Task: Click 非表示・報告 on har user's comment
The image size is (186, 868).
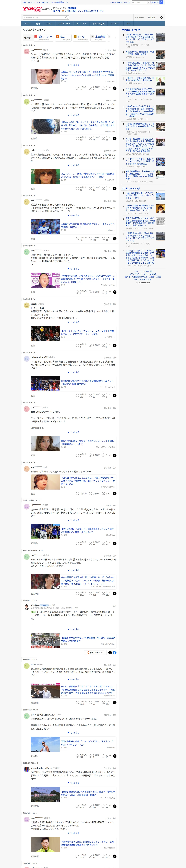Action: pos(110,50)
